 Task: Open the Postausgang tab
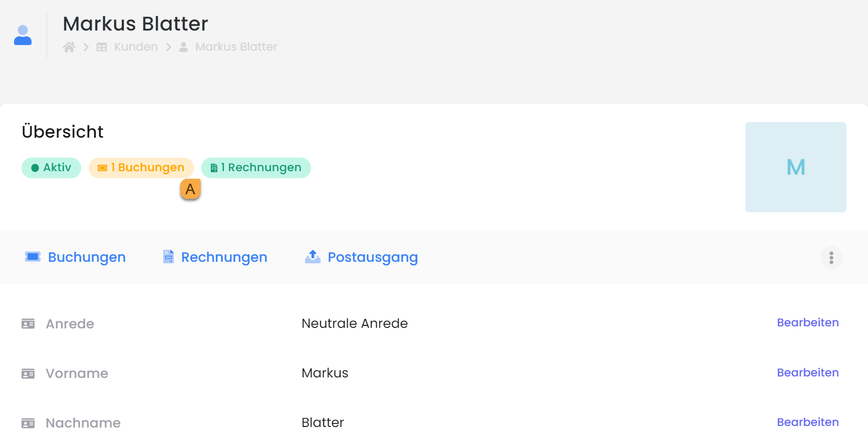coord(372,257)
